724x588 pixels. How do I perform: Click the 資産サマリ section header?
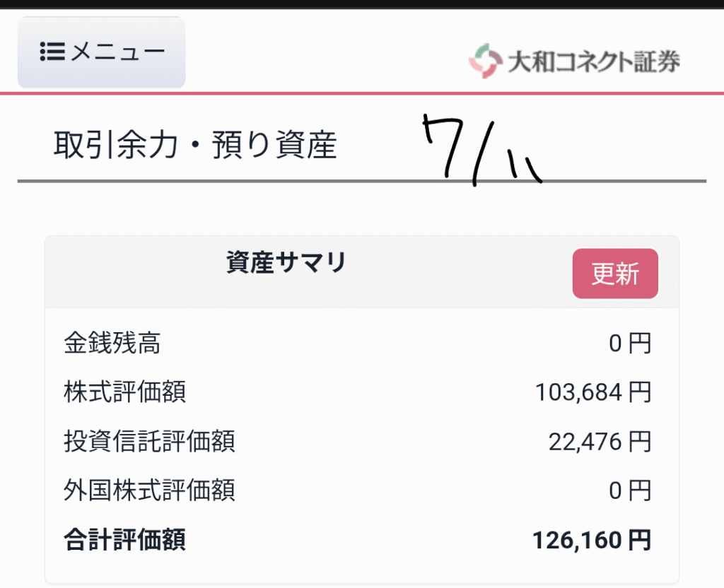[286, 262]
